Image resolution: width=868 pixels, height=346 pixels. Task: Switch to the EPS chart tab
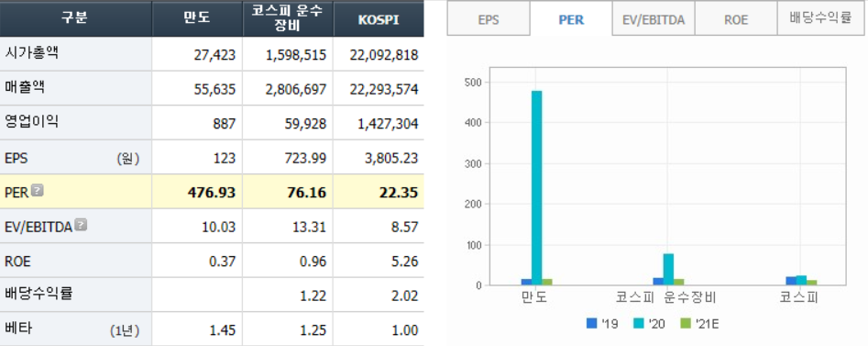[489, 19]
